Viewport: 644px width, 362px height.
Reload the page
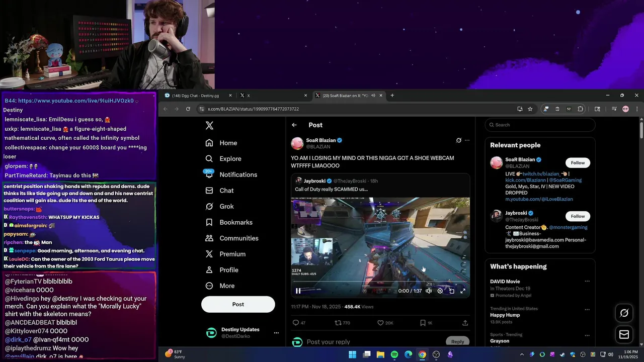click(x=188, y=109)
